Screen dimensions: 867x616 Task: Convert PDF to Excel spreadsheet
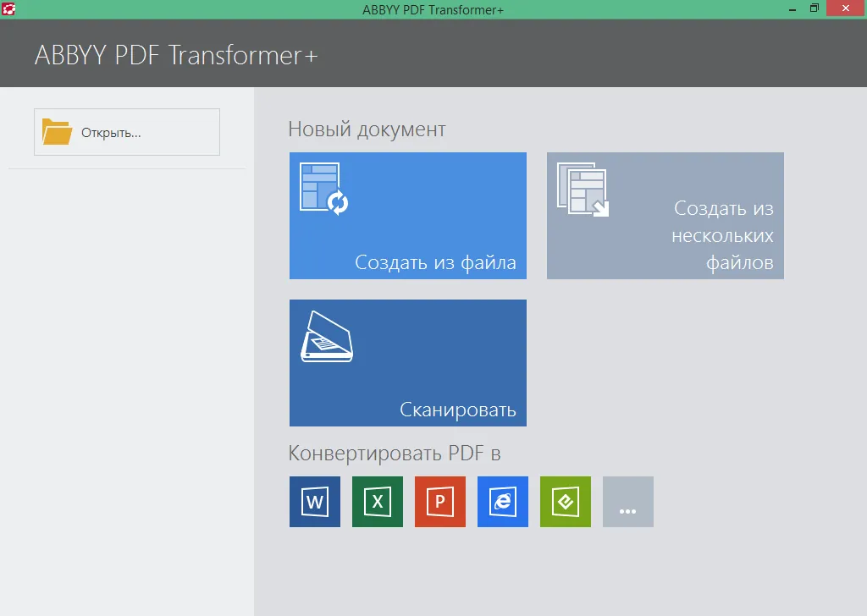click(x=378, y=502)
